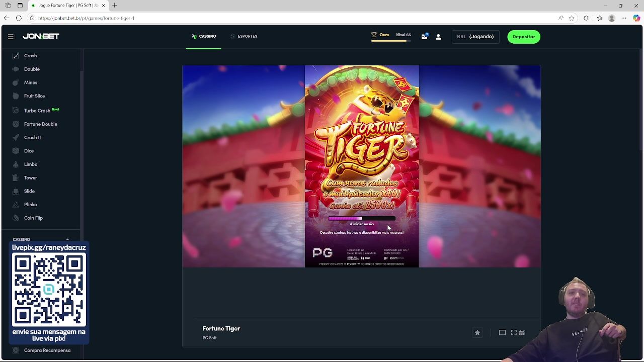This screenshot has height=362, width=644.
Task: Click the Crash II rocket icon
Action: (x=16, y=137)
